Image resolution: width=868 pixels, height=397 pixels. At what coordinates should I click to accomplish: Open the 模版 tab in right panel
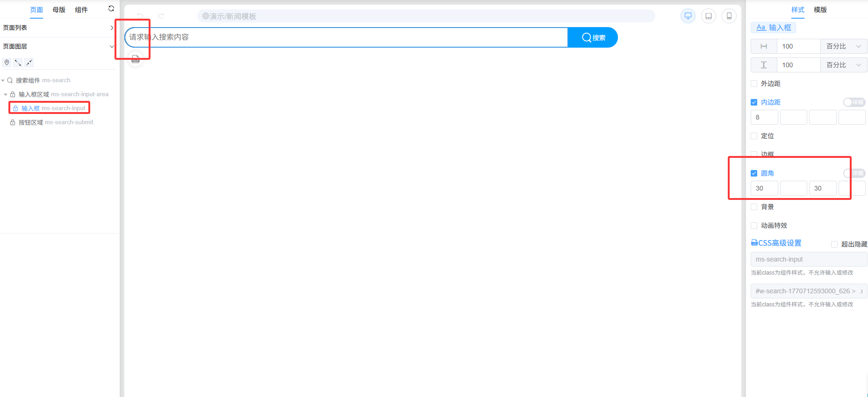[x=820, y=10]
